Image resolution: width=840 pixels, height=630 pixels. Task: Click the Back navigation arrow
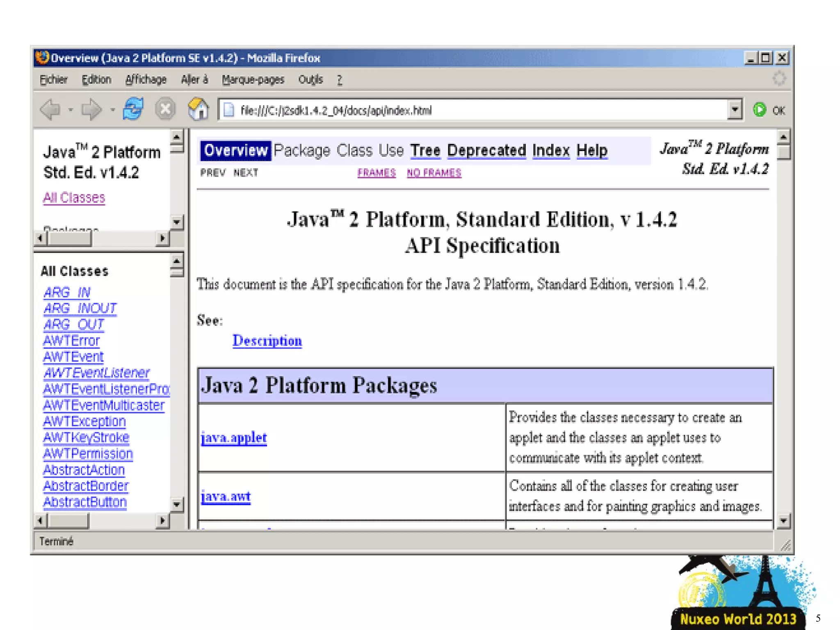[50, 110]
